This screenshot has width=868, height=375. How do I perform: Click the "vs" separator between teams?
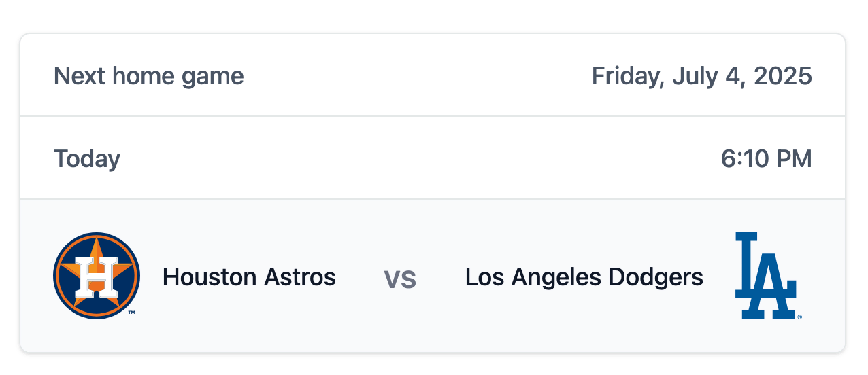pyautogui.click(x=400, y=279)
